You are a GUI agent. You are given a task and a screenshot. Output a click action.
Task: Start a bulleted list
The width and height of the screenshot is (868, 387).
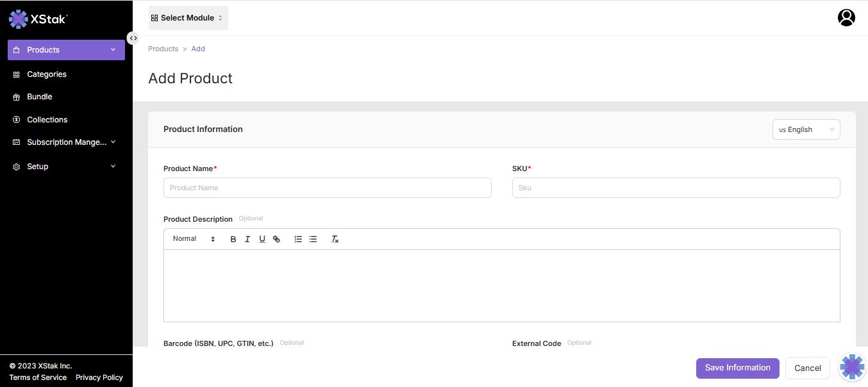313,239
